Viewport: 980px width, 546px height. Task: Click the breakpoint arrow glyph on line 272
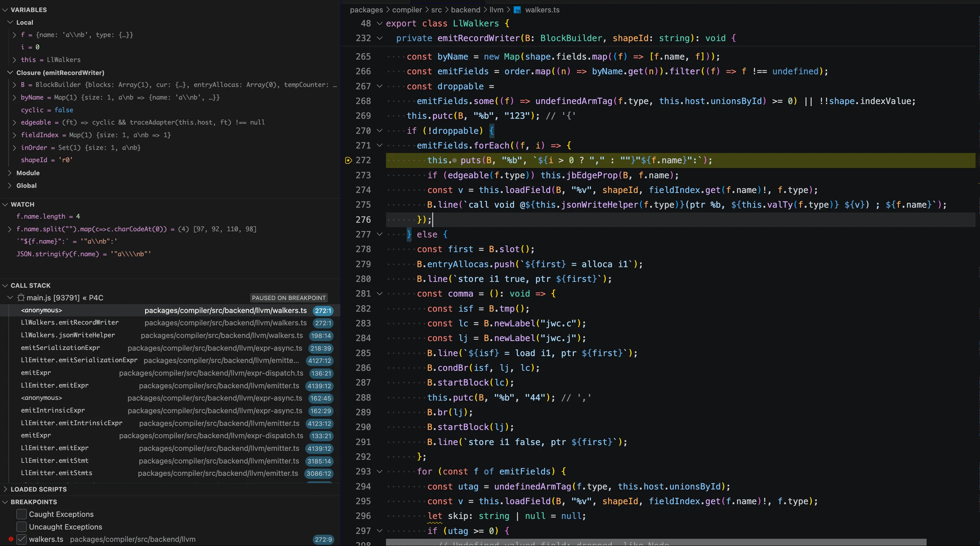point(348,160)
